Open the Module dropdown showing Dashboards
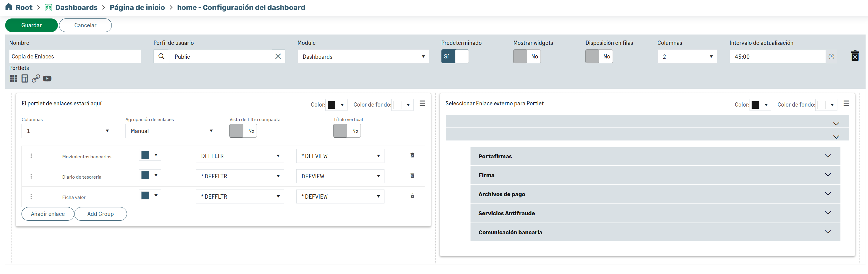Screen dimensions: 868x274 pyautogui.click(x=363, y=57)
